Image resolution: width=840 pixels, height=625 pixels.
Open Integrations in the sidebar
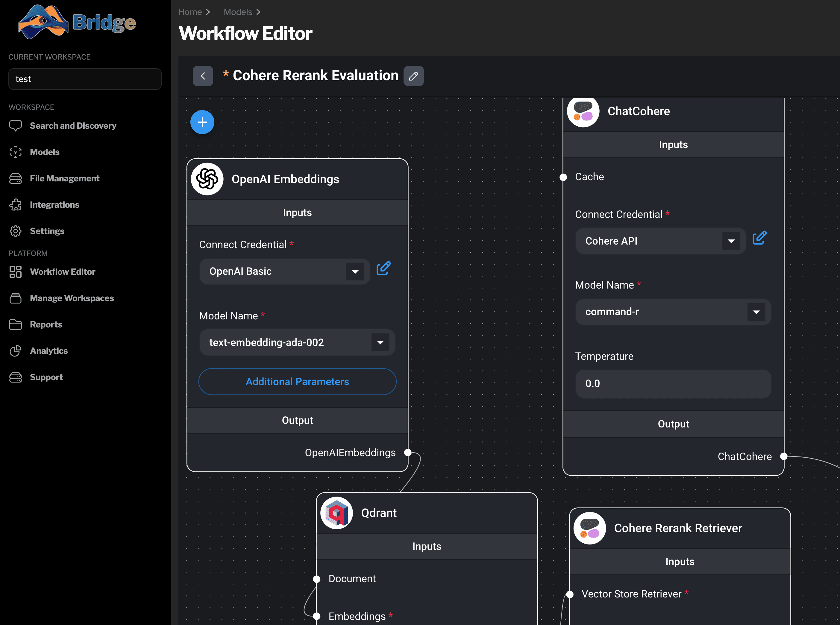click(x=54, y=205)
